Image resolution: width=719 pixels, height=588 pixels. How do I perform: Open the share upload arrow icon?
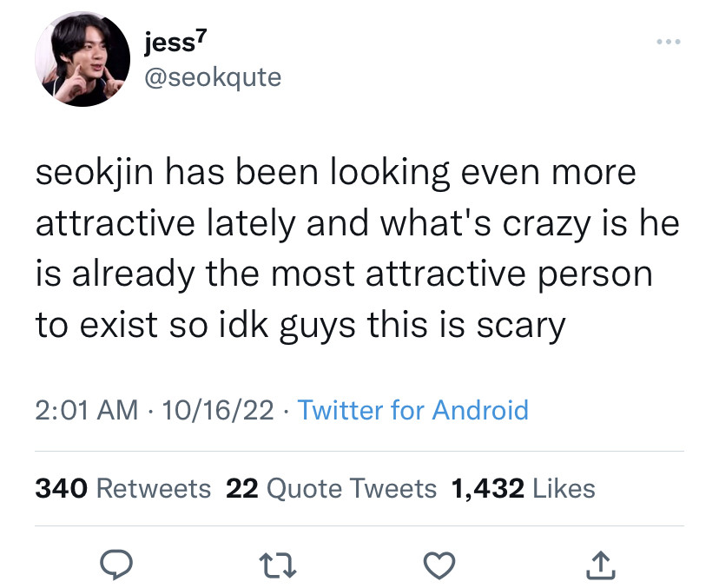point(601,565)
